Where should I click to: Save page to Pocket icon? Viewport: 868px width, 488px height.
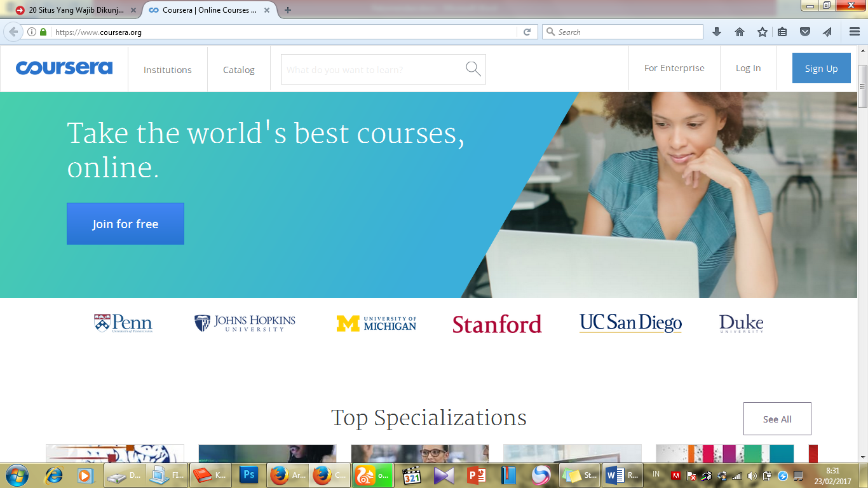point(805,32)
